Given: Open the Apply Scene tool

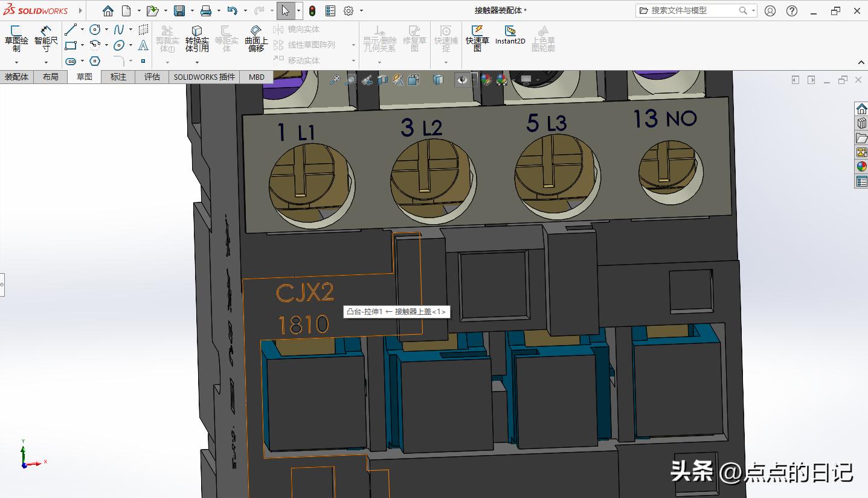Looking at the screenshot, I should tap(501, 80).
